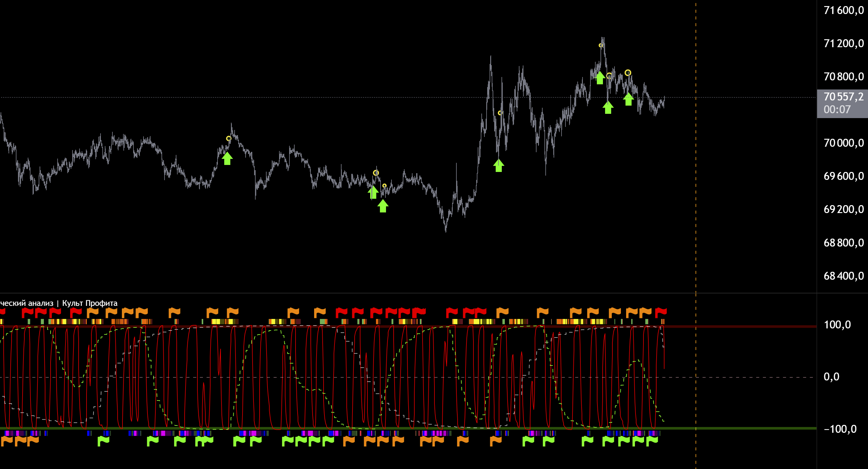Click the 0,0 label on indicator scale
The image size is (868, 469).
coord(831,376)
